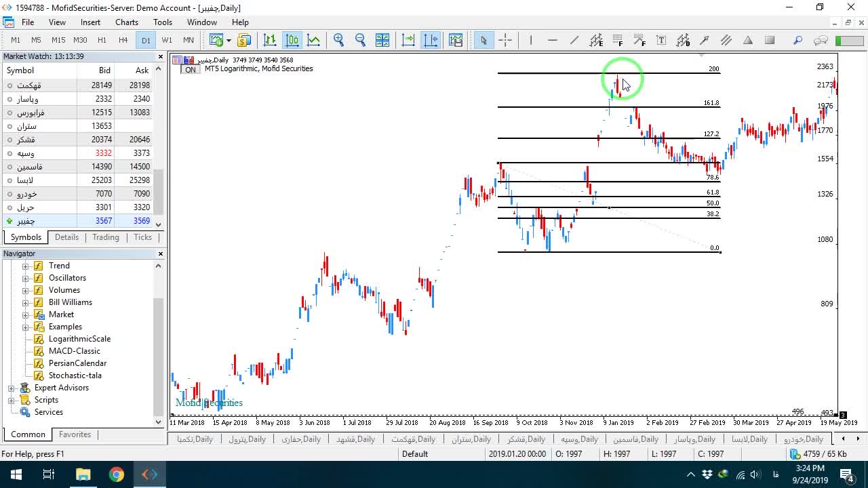Open the Insert menu

90,22
